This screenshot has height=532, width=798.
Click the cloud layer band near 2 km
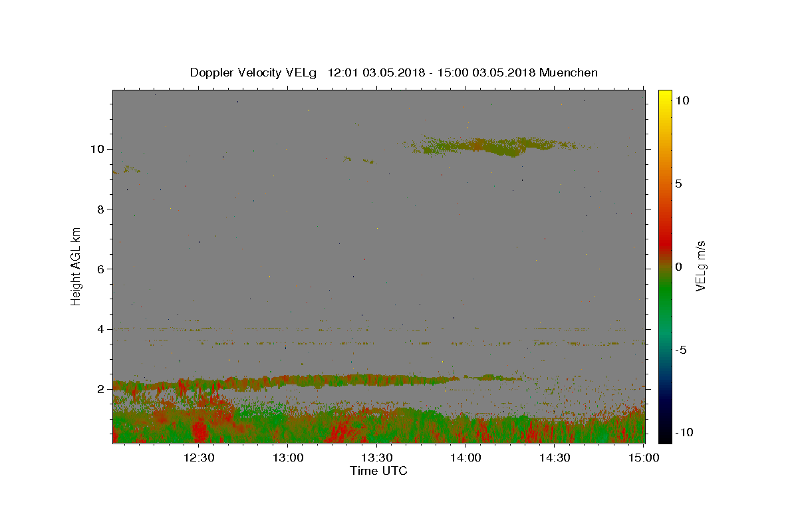pyautogui.click(x=286, y=382)
